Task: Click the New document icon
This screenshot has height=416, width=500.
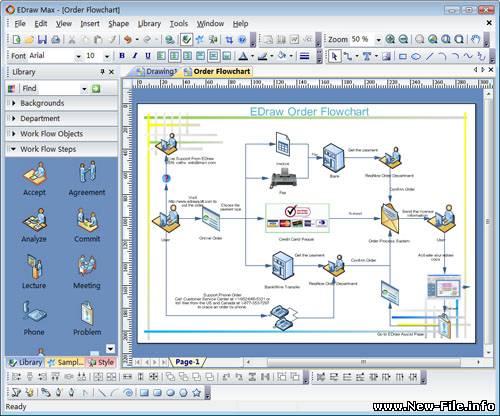Action: [x=16, y=40]
